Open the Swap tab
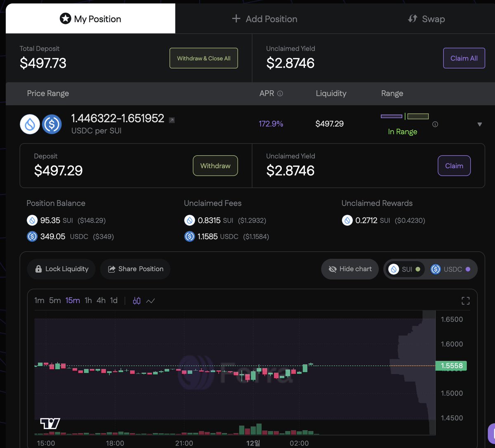This screenshot has width=495, height=448. pos(426,19)
